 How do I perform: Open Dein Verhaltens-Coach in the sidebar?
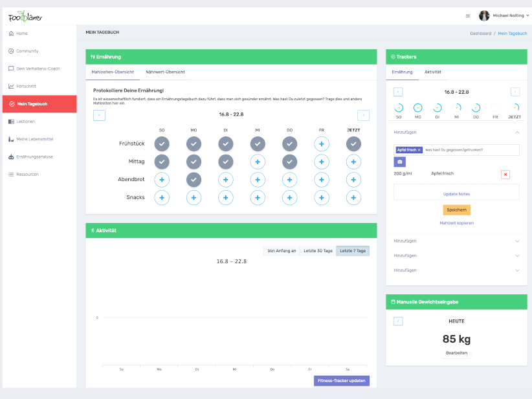pos(38,69)
